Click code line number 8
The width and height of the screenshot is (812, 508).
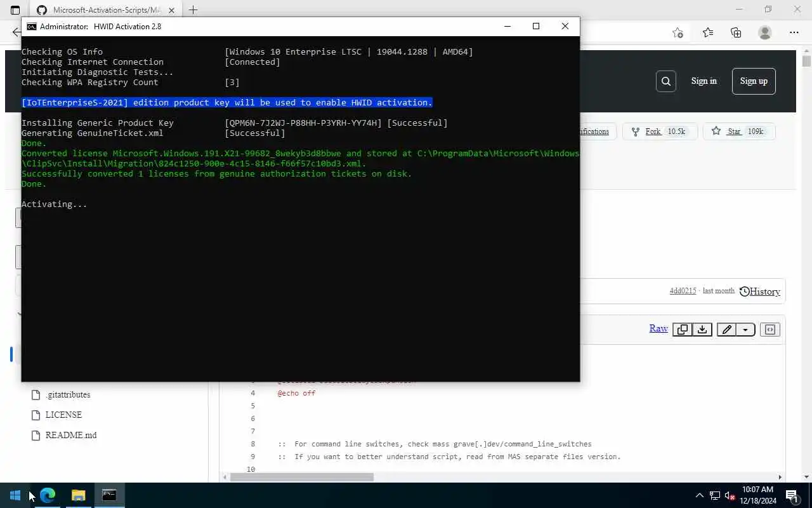point(252,444)
